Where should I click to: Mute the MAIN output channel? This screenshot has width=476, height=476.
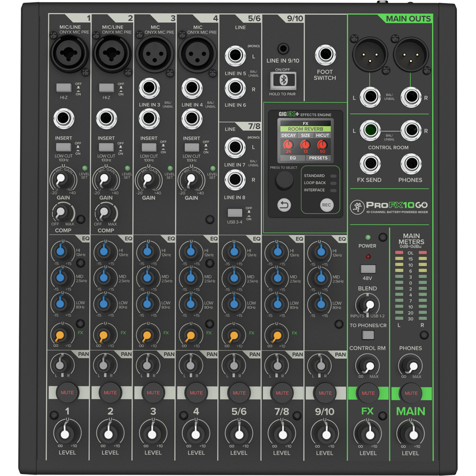pos(411,393)
